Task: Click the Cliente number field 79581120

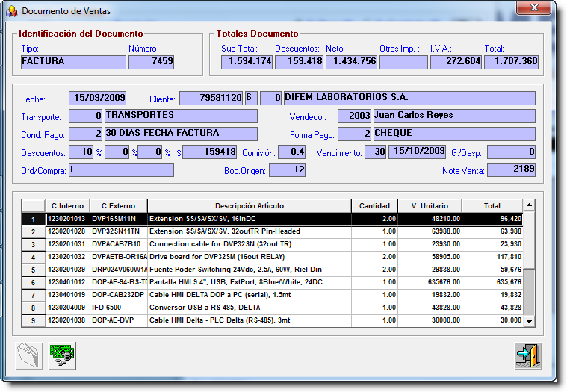Action: click(x=211, y=98)
